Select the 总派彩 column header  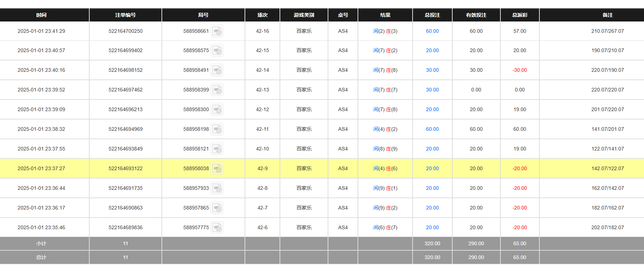519,15
